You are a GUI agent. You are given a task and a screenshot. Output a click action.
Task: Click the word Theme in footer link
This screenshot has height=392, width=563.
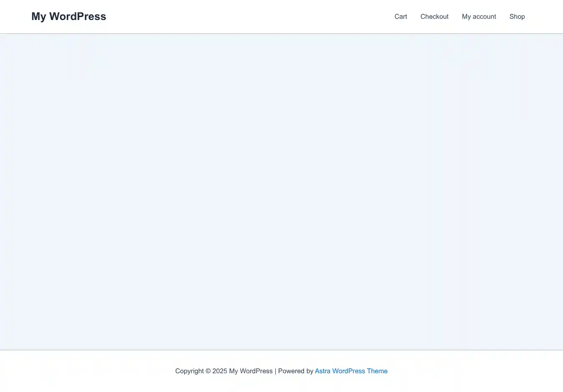(377, 371)
